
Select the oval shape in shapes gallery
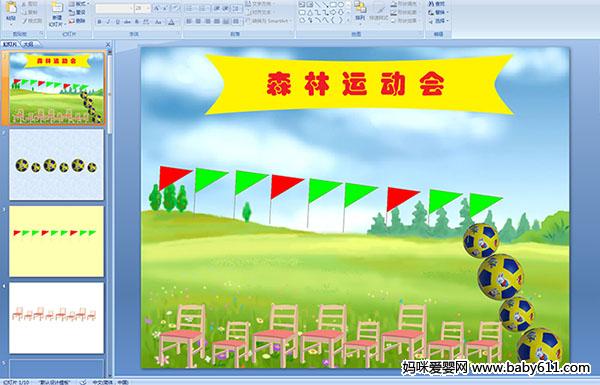(341, 4)
